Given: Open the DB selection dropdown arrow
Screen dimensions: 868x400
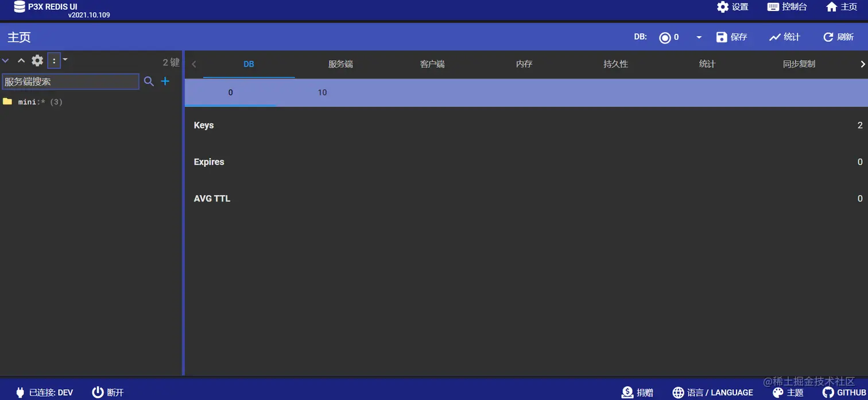Looking at the screenshot, I should pos(699,37).
